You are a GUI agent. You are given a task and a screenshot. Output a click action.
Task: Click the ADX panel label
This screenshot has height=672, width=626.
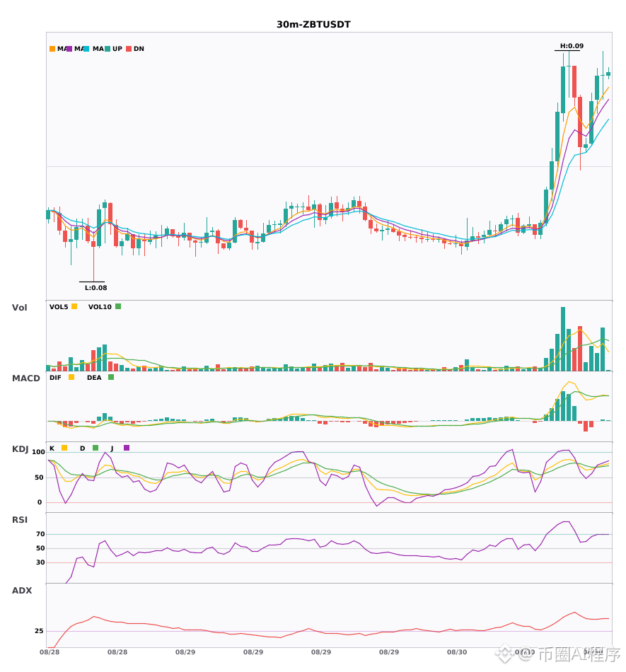click(22, 591)
